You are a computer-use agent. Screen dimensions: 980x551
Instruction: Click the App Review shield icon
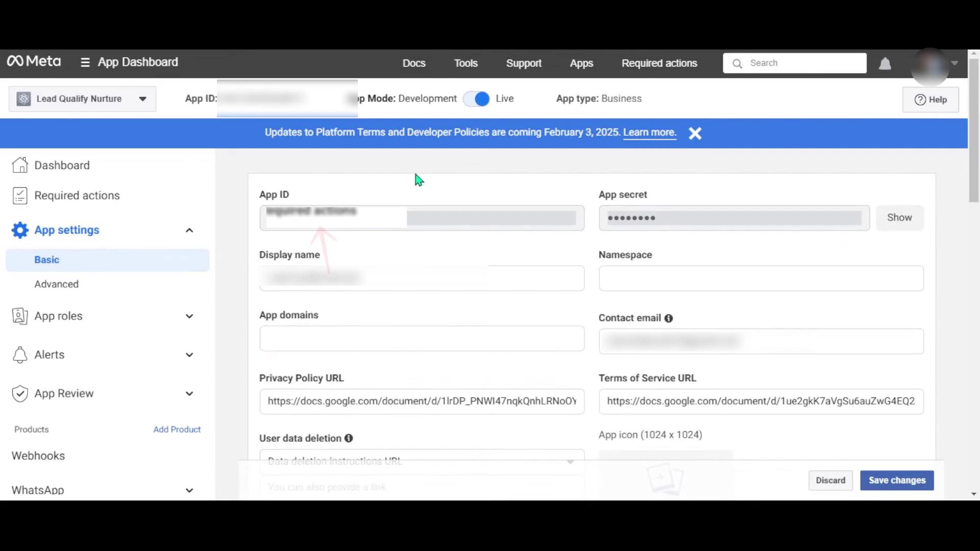[20, 393]
